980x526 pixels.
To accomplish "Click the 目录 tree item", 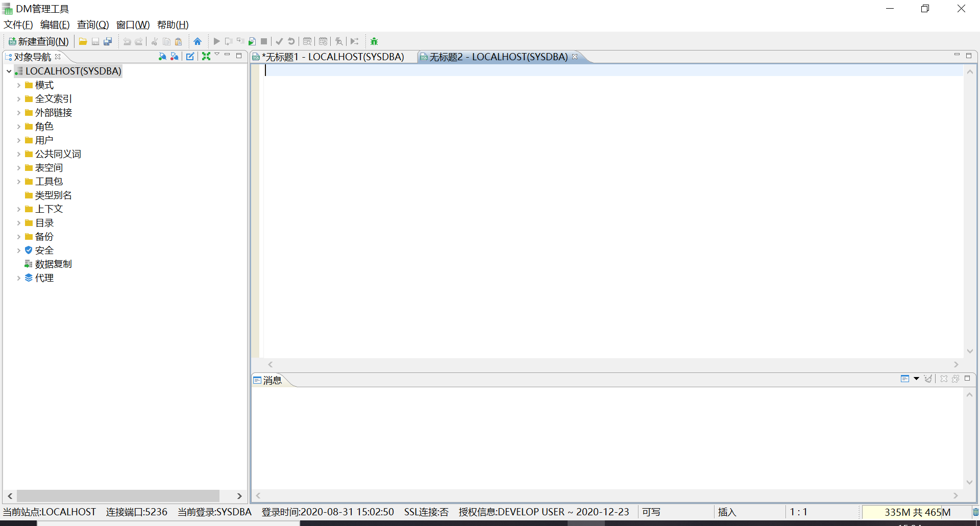I will pos(44,223).
